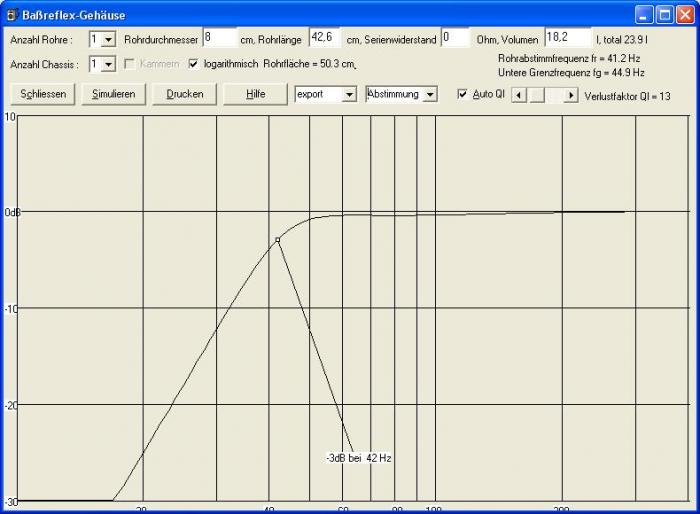This screenshot has width=700, height=514.
Task: Click the -3dB marker point on curve
Action: (x=278, y=240)
